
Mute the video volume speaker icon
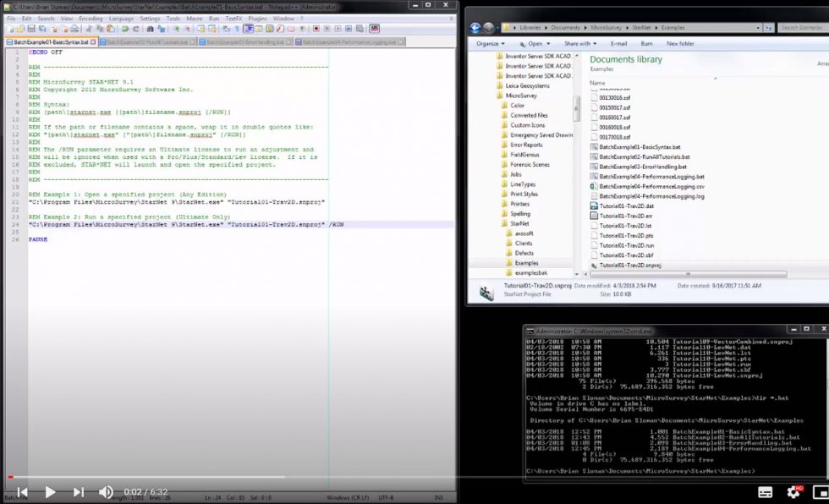[106, 491]
